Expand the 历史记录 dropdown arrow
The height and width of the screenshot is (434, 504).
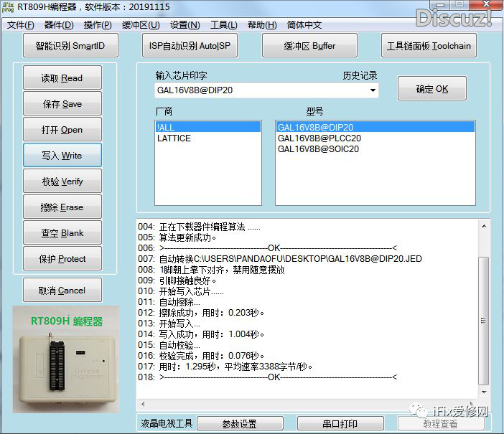[373, 90]
